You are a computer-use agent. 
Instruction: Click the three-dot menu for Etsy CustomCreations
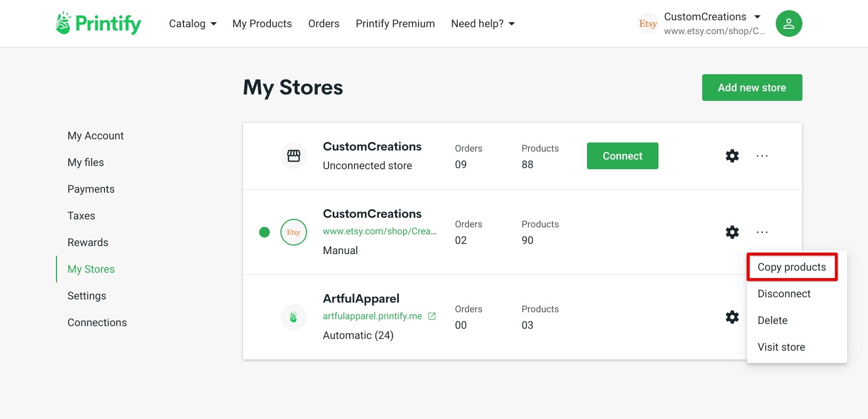click(762, 232)
